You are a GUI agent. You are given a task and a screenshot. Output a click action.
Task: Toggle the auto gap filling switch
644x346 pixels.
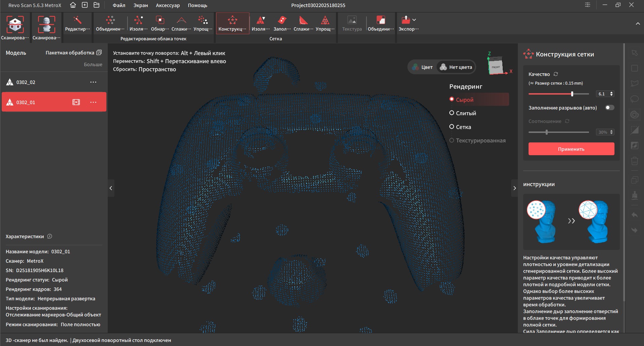tap(609, 107)
